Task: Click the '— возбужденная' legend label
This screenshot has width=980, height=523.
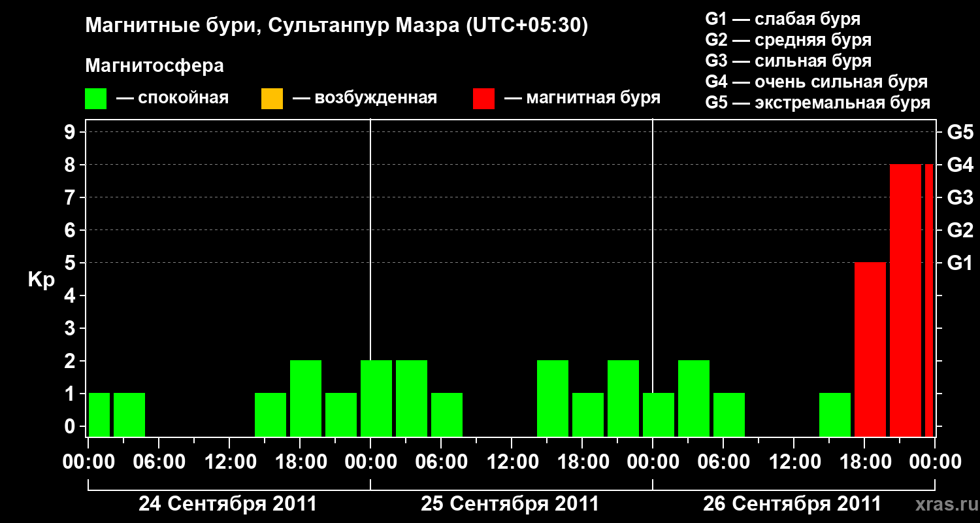Action: [365, 99]
